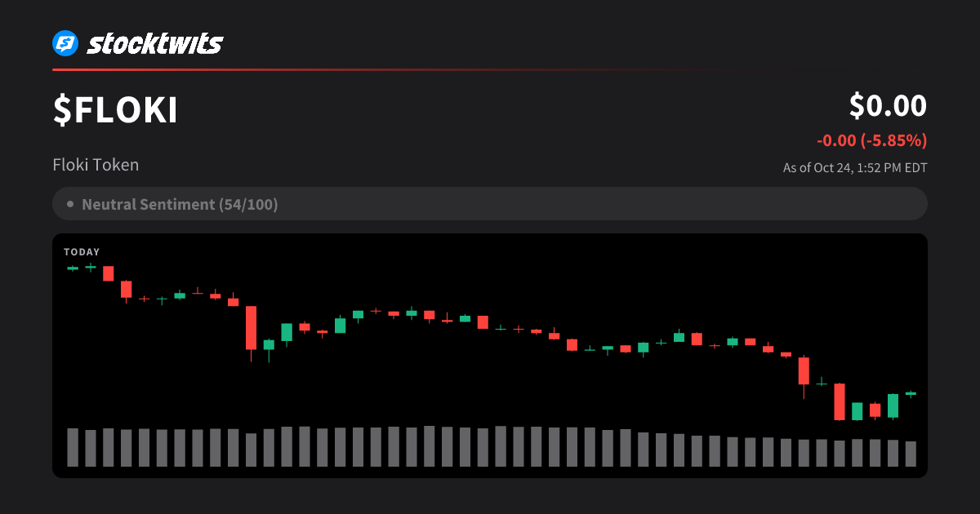The width and height of the screenshot is (980, 514).
Task: Click the TODAY chart label
Action: (x=82, y=252)
